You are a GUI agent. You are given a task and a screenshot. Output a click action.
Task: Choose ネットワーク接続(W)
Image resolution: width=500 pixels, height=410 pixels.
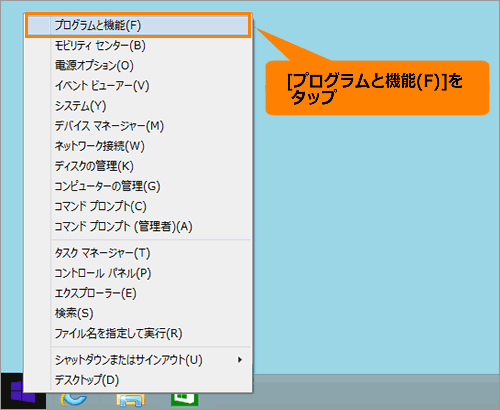[x=138, y=146]
